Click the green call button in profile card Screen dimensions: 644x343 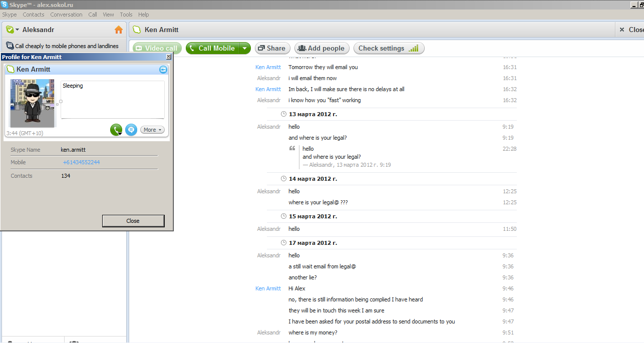tap(116, 130)
